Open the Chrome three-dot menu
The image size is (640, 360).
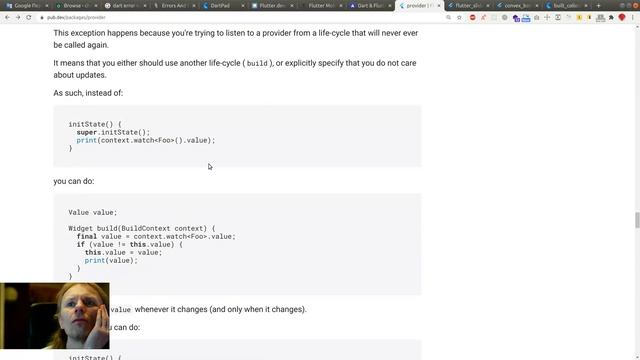[x=633, y=18]
